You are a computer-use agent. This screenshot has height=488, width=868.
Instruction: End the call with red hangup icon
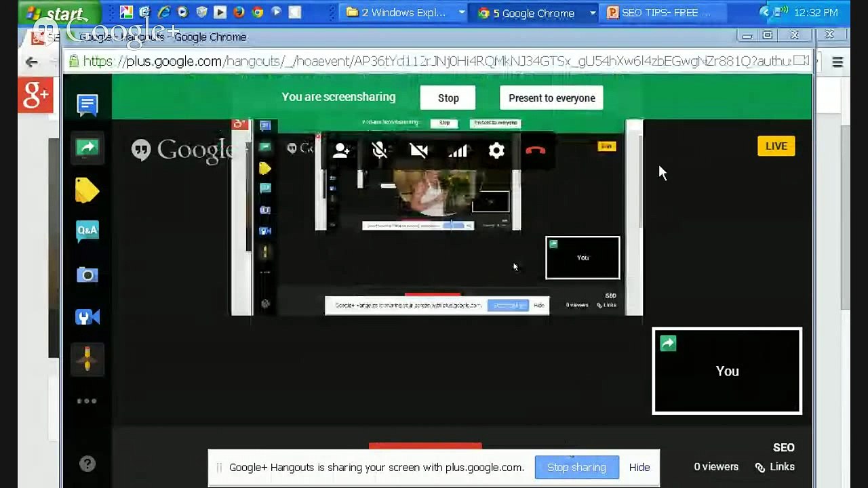[535, 150]
